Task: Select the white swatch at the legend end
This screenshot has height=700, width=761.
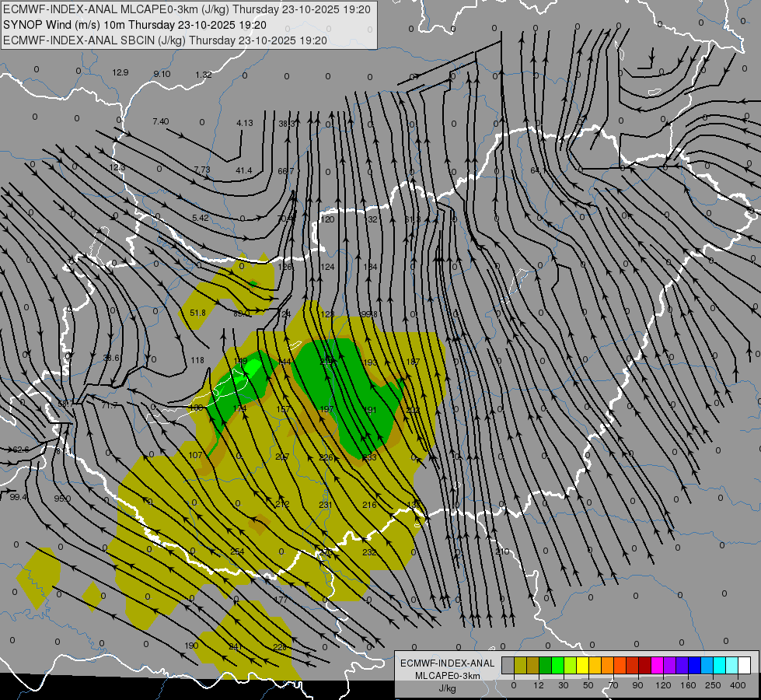Action: pos(745,666)
